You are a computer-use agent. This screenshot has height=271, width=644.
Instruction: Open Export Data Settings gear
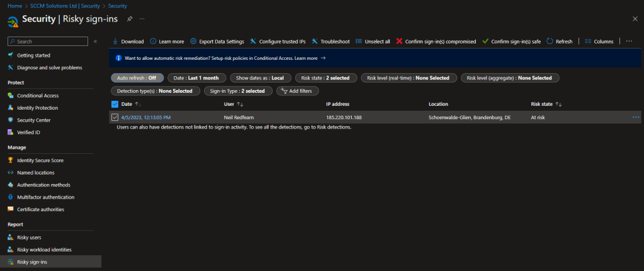(x=193, y=42)
